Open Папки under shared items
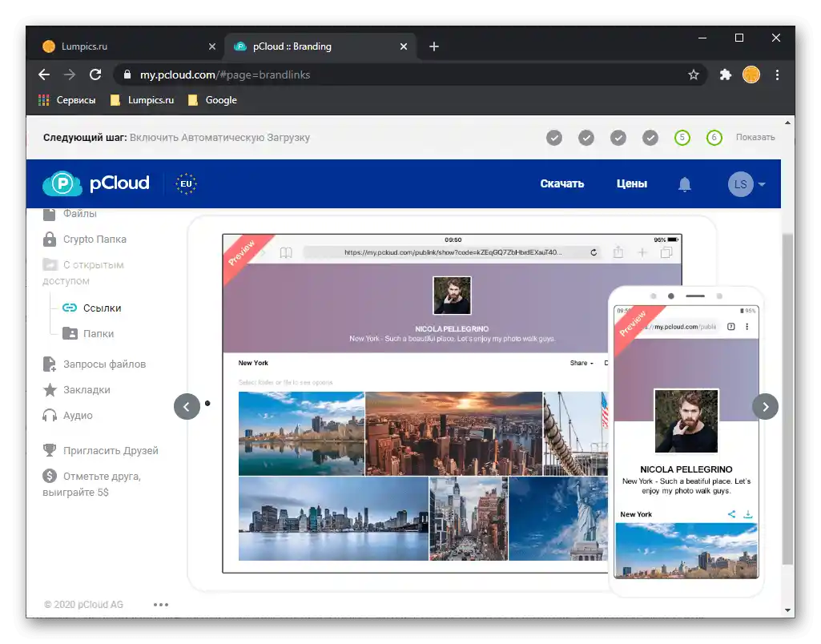821x644 pixels. pyautogui.click(x=88, y=333)
